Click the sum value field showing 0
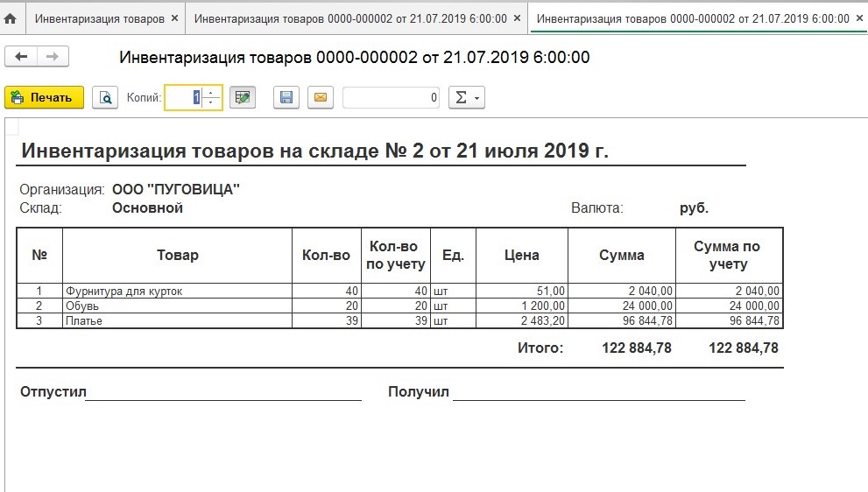The height and width of the screenshot is (492, 868). pos(391,98)
